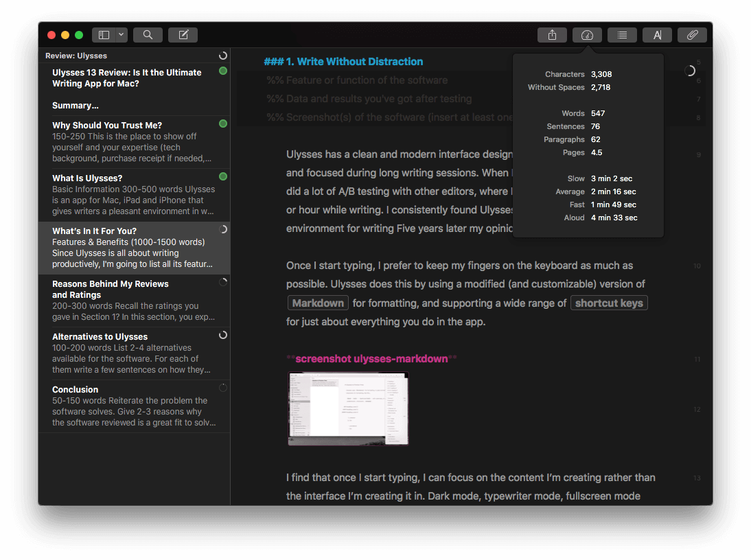Select the Ulysses 13 Review sheet

coord(134,89)
